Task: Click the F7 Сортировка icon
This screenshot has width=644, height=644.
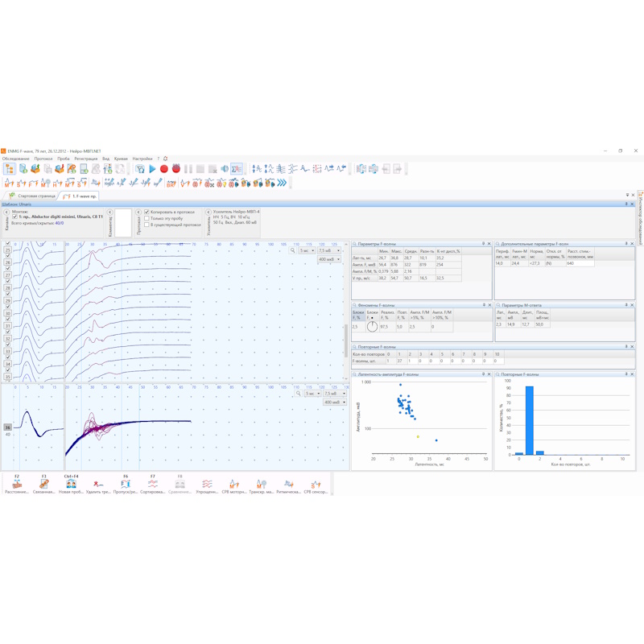Action: tap(153, 484)
